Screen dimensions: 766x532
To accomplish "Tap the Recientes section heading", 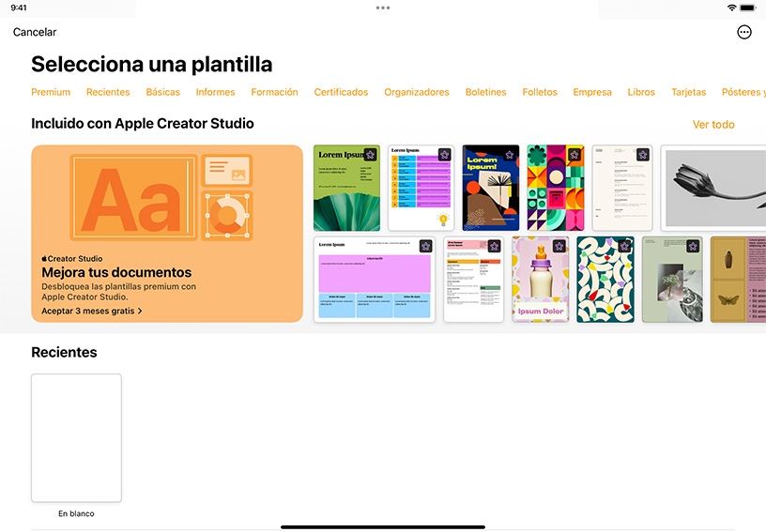I will click(x=64, y=353).
